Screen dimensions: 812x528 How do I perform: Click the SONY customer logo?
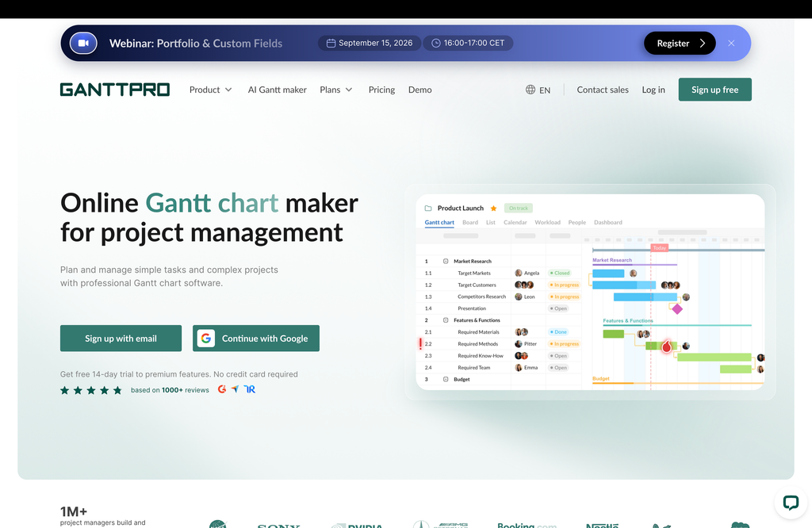click(278, 525)
